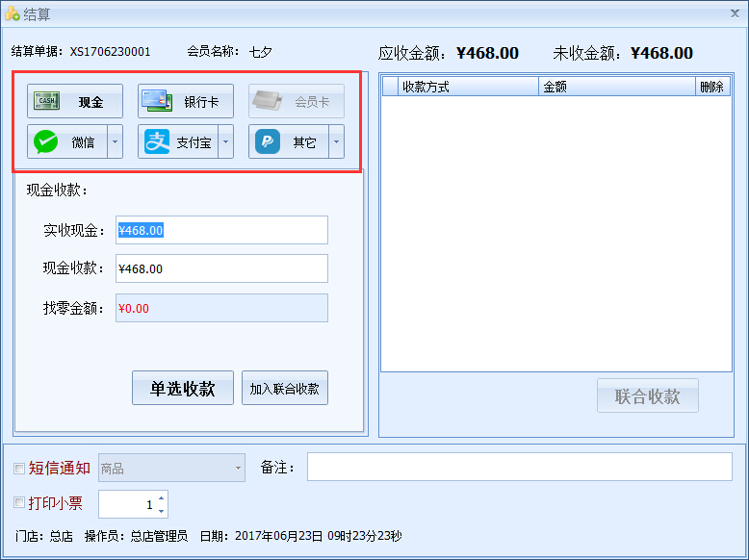Click the add to combined payment (加入联合收款) button
The width and height of the screenshot is (749, 560).
tap(284, 389)
